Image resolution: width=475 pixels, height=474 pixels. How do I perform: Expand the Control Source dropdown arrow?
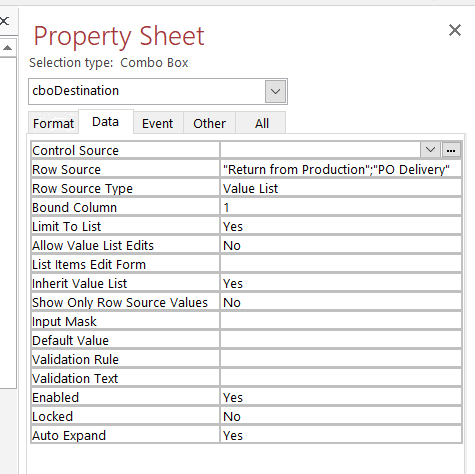coord(430,150)
